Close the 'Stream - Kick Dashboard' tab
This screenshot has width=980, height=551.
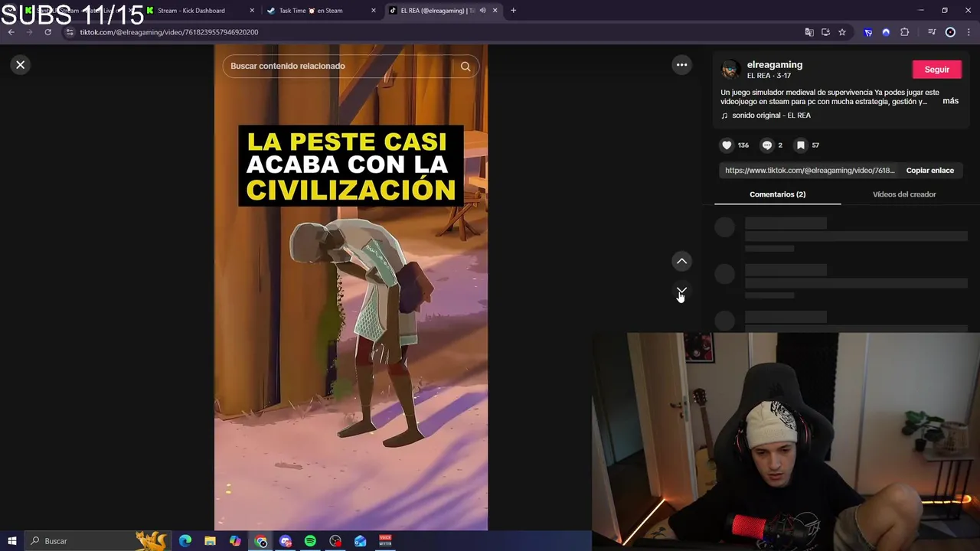coord(252,11)
